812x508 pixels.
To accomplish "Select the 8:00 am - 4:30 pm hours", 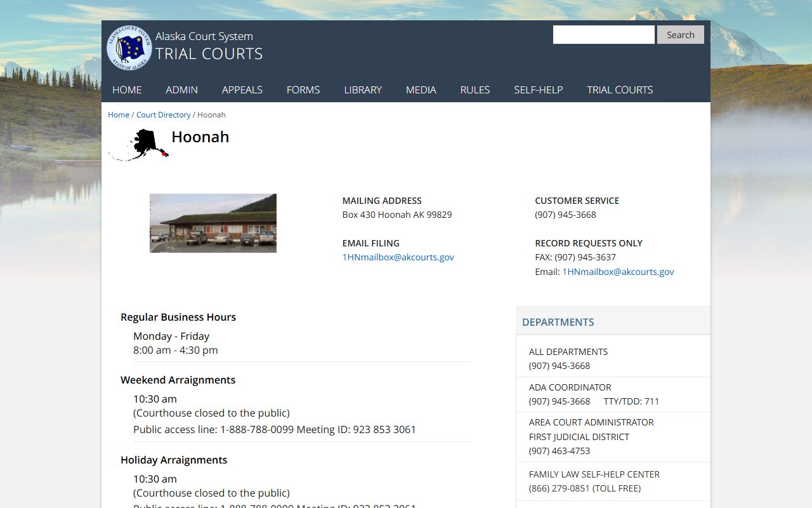I will [176, 350].
